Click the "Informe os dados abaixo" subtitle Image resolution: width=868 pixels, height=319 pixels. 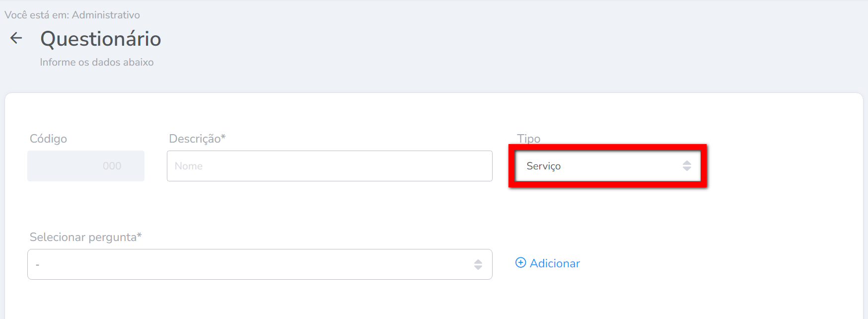[x=97, y=62]
